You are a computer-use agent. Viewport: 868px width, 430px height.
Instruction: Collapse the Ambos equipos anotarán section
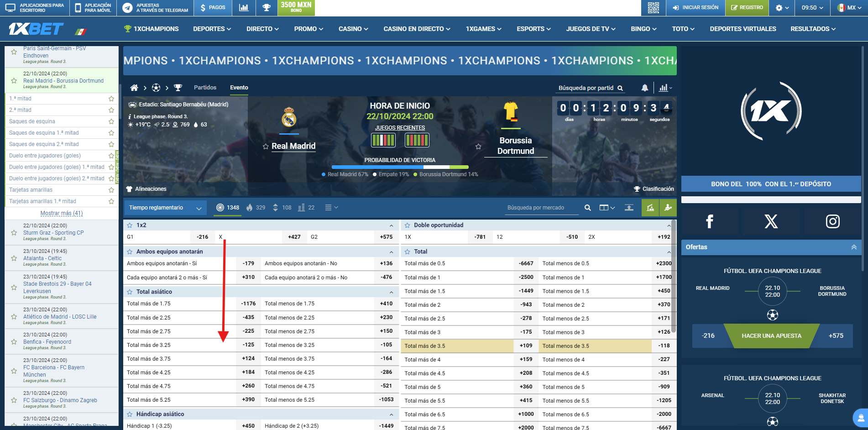click(x=391, y=252)
